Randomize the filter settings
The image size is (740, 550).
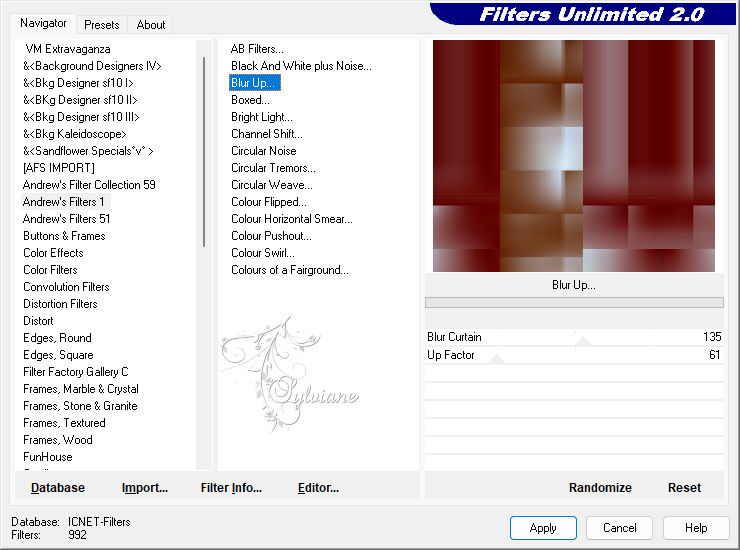click(600, 488)
